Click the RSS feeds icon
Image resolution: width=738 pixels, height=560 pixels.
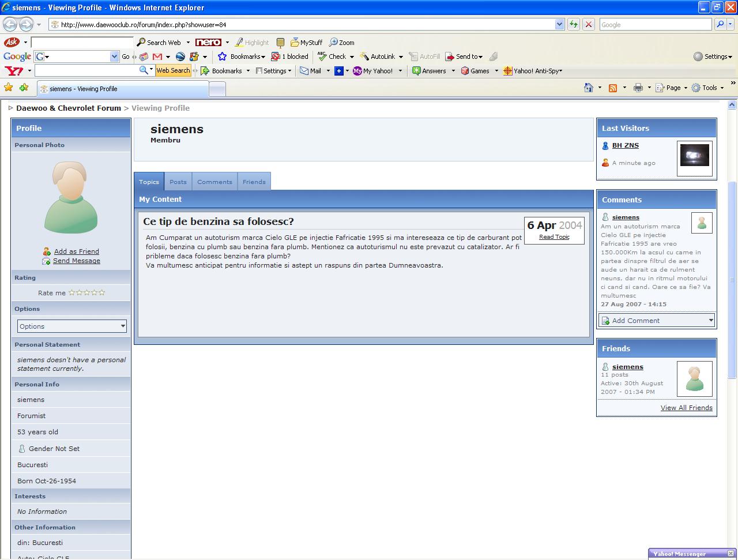613,88
